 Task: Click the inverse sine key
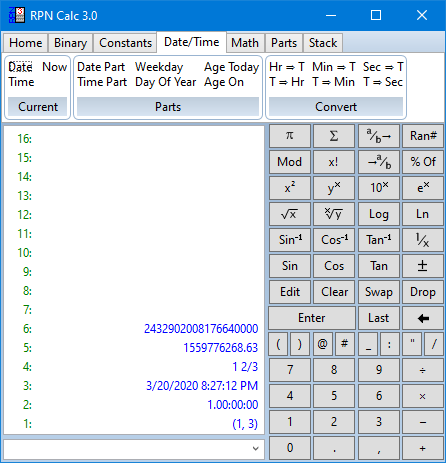pyautogui.click(x=289, y=240)
